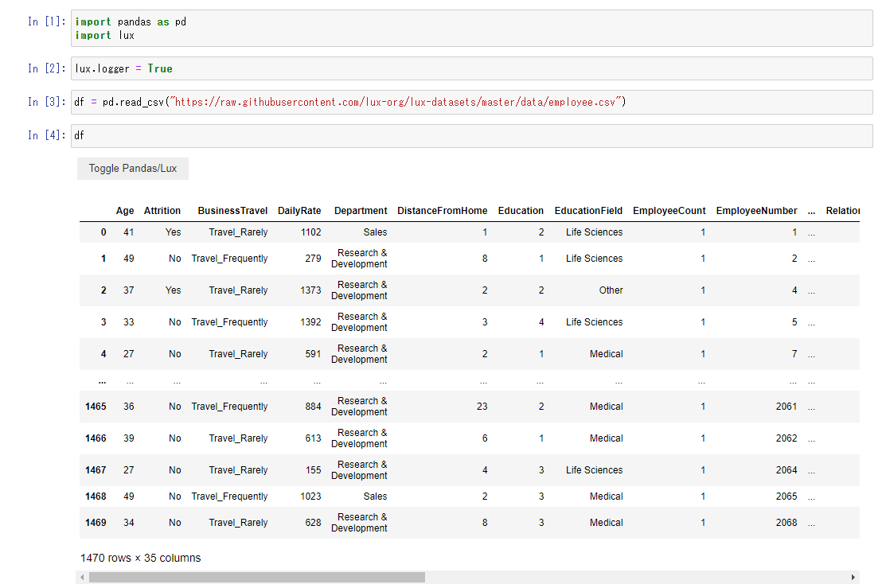Screen dimensions: 886x588
Task: Click the ellipsis truncation row in the table
Action: click(102, 380)
